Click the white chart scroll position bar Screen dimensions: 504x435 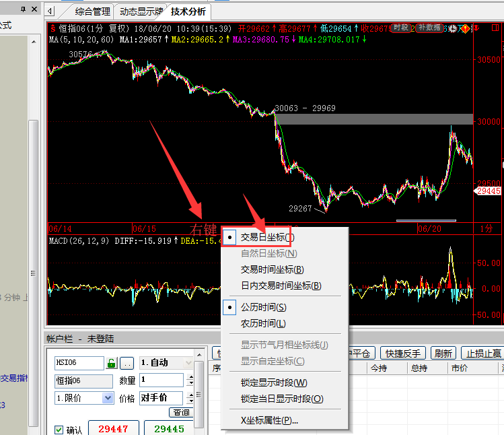click(426, 220)
